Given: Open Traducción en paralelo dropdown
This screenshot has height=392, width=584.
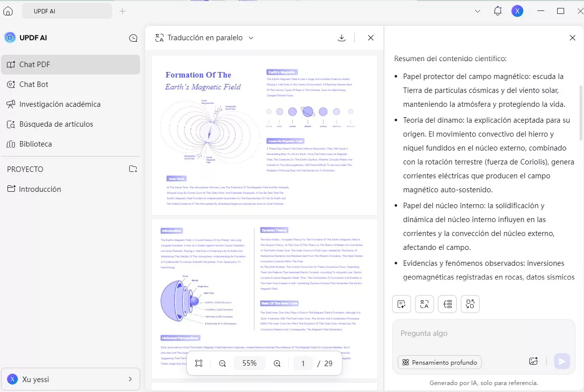Looking at the screenshot, I should (204, 38).
